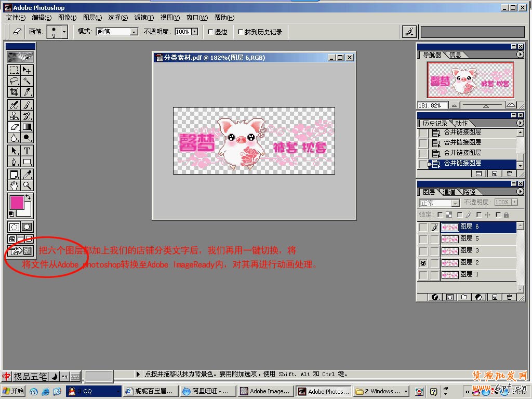
Task: Open 妮妮百宝屋 taskbar window
Action: 151,391
